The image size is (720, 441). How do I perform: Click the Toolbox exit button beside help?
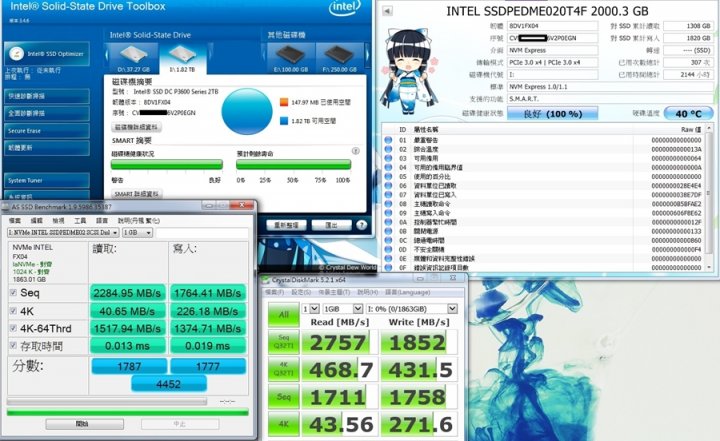pos(332,225)
